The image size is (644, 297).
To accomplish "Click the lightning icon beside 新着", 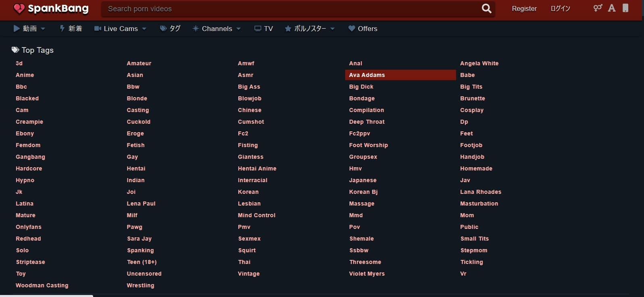I will point(62,29).
